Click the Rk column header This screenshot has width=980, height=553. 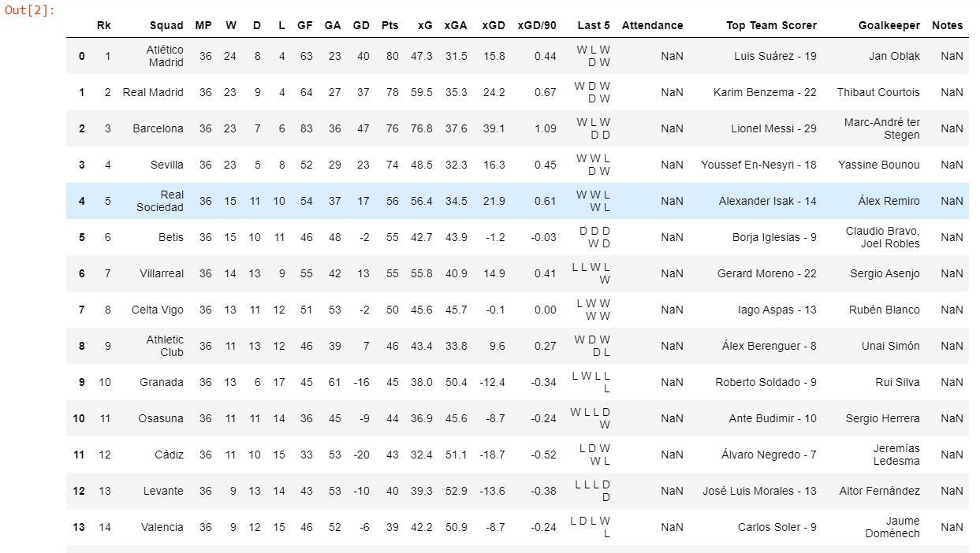(x=104, y=25)
